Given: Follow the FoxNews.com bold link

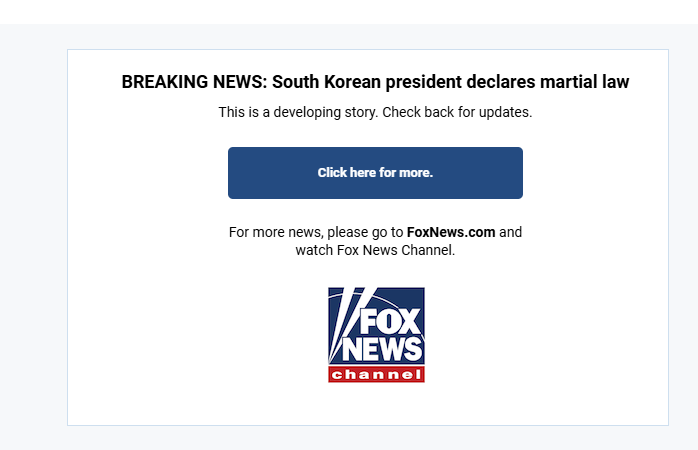Looking at the screenshot, I should [451, 232].
